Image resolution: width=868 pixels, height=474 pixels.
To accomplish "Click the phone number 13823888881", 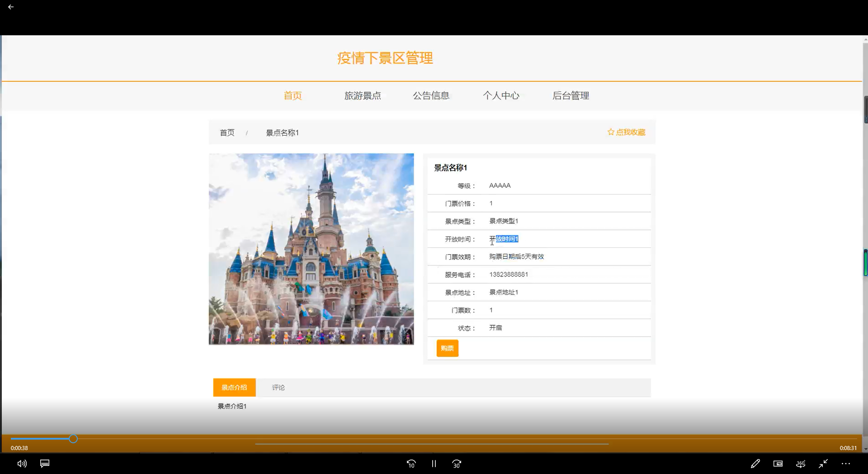I will pos(509,275).
